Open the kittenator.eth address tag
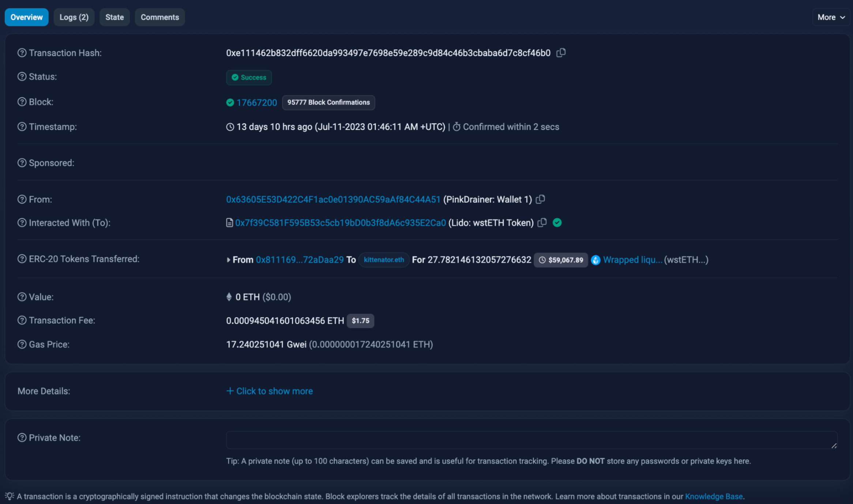 [x=384, y=260]
